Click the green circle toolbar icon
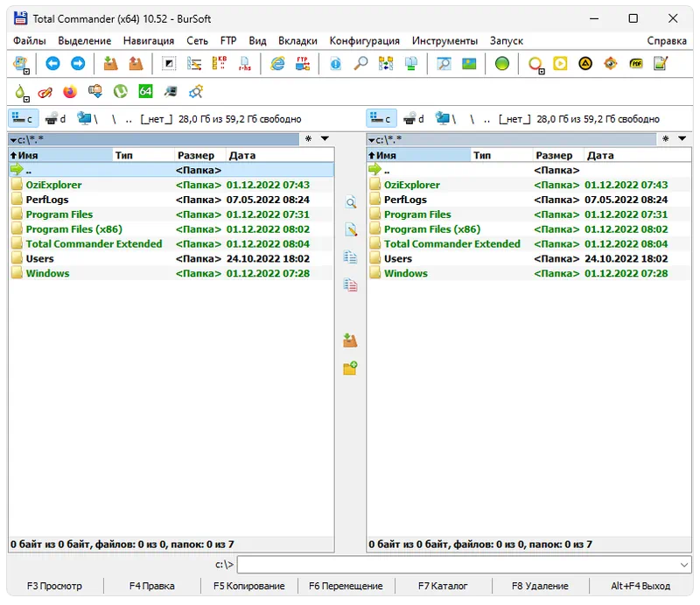Image resolution: width=700 pixels, height=605 pixels. [501, 63]
